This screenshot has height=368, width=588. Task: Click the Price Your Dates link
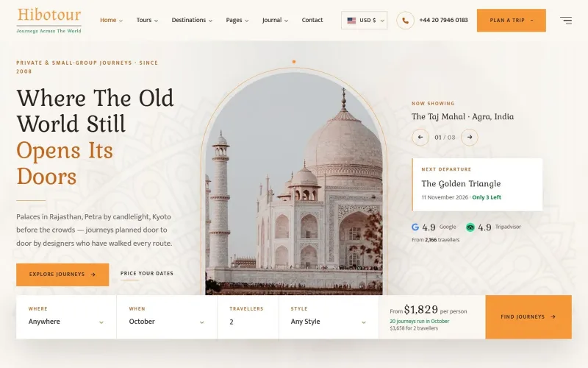146,274
